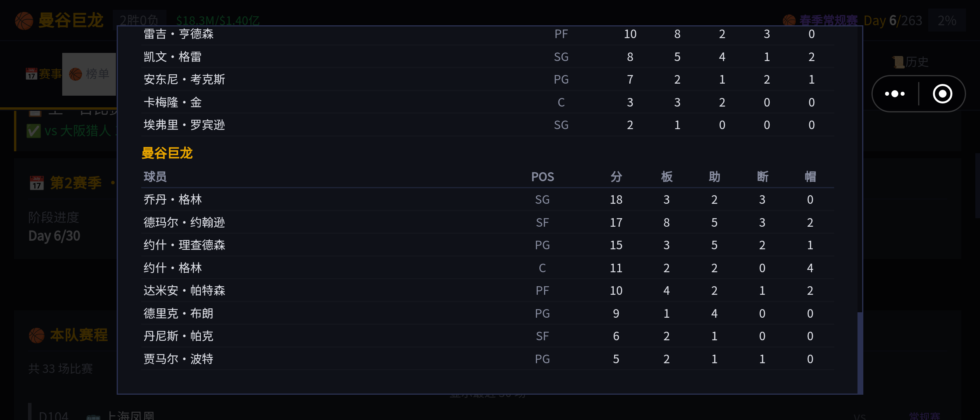Click the basketball icon beside 本队赛程

point(37,335)
